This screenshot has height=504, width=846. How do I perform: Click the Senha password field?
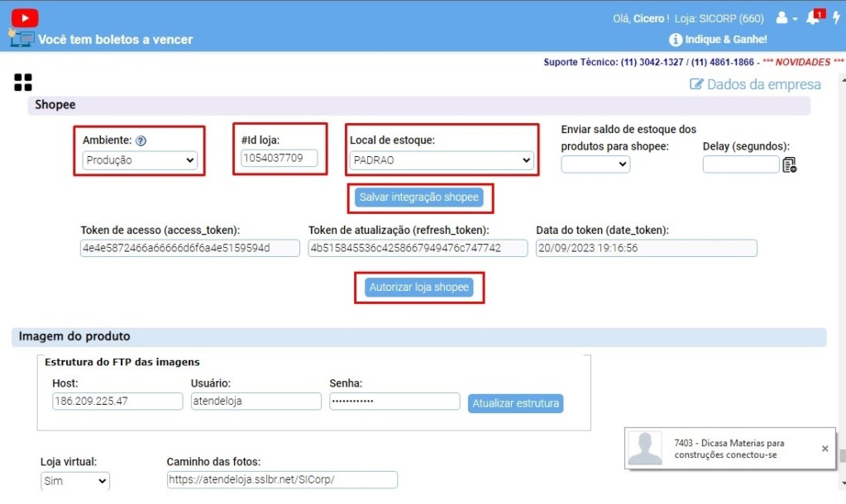[395, 401]
